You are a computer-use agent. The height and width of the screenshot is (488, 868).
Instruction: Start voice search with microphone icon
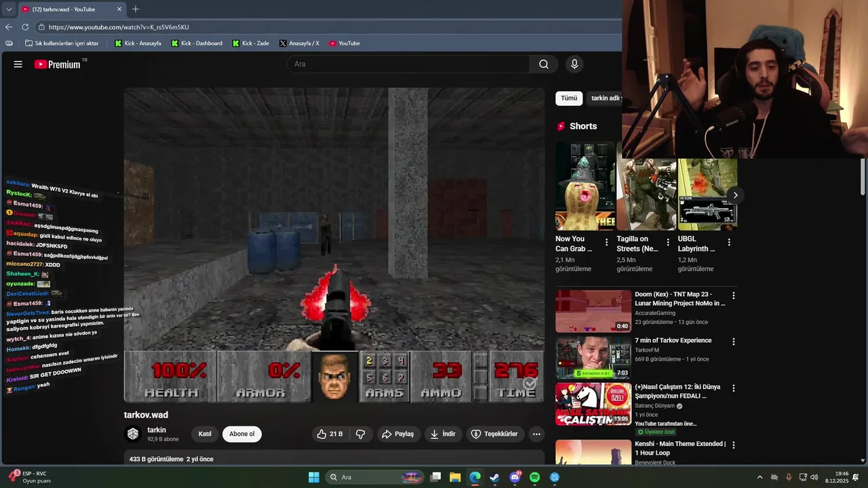(574, 64)
